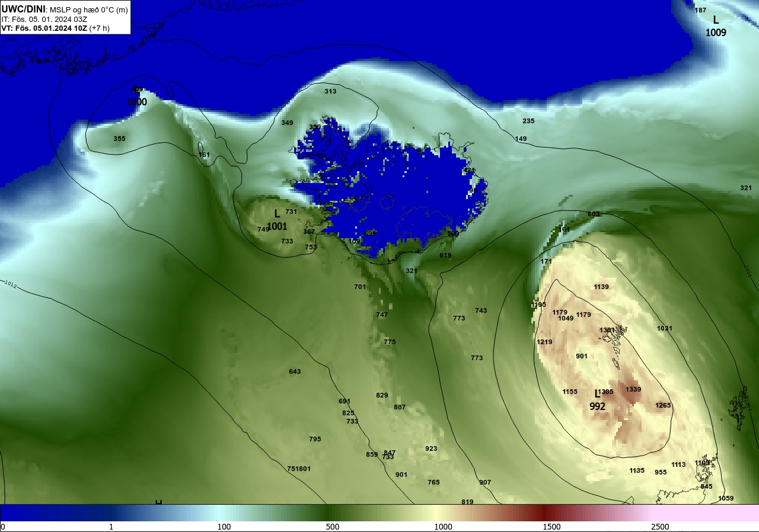The width and height of the screenshot is (759, 532).
Task: Click the valid time line 'VT: Fös. 05.01.2024 10Z'
Action: coord(44,28)
